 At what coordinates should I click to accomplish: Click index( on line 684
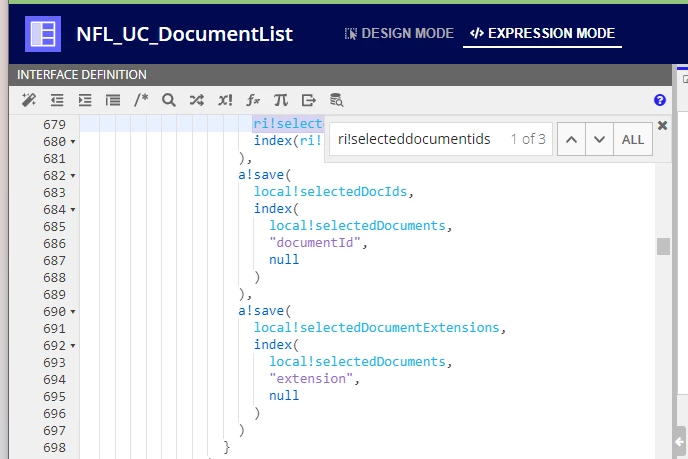pos(276,208)
